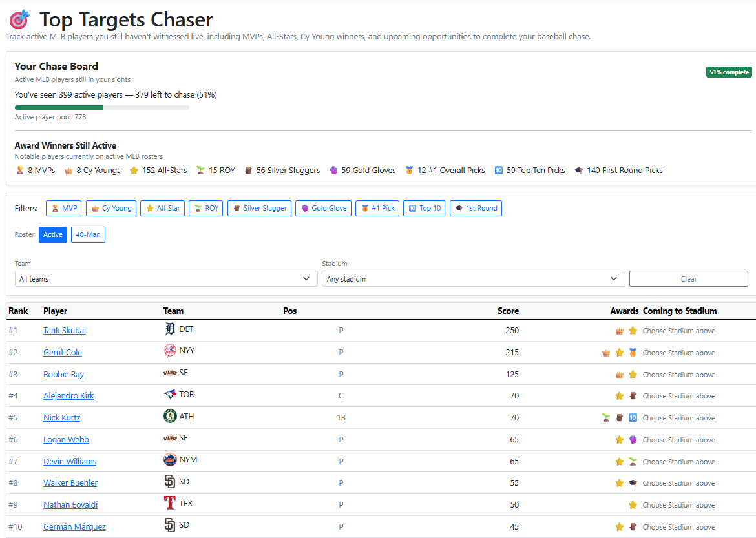The height and width of the screenshot is (538, 756).
Task: Toggle the Top 10 filter
Action: pos(425,208)
